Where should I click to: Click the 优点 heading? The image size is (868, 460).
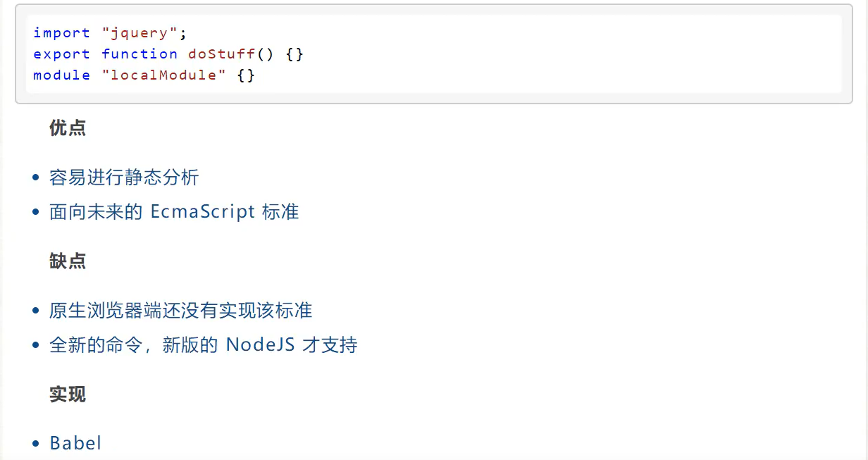pos(68,128)
